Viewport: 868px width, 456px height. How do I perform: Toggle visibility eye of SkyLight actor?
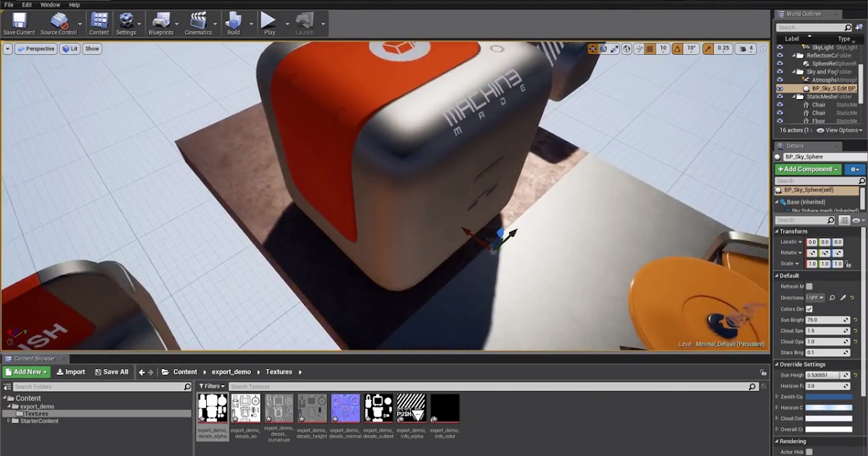coord(780,47)
